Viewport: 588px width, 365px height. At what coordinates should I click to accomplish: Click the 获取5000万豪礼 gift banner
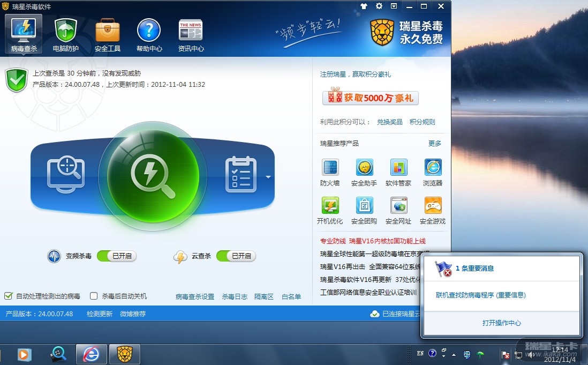[371, 98]
